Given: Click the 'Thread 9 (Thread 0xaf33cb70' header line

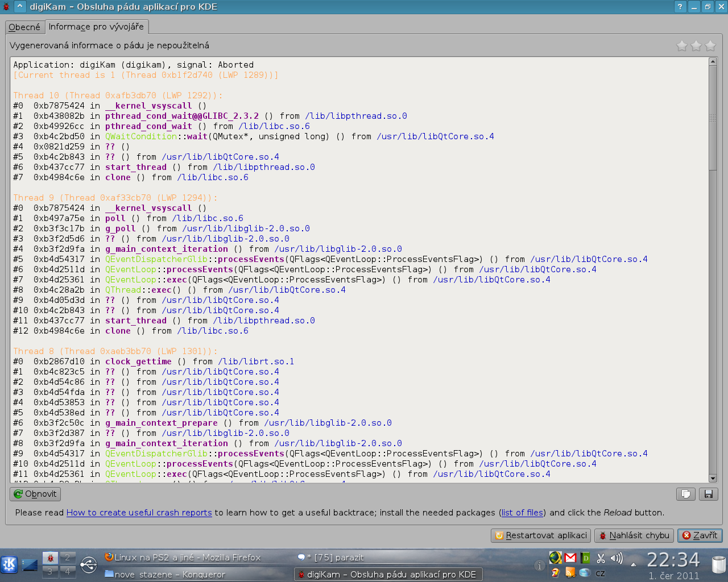Looking at the screenshot, I should click(x=115, y=198).
